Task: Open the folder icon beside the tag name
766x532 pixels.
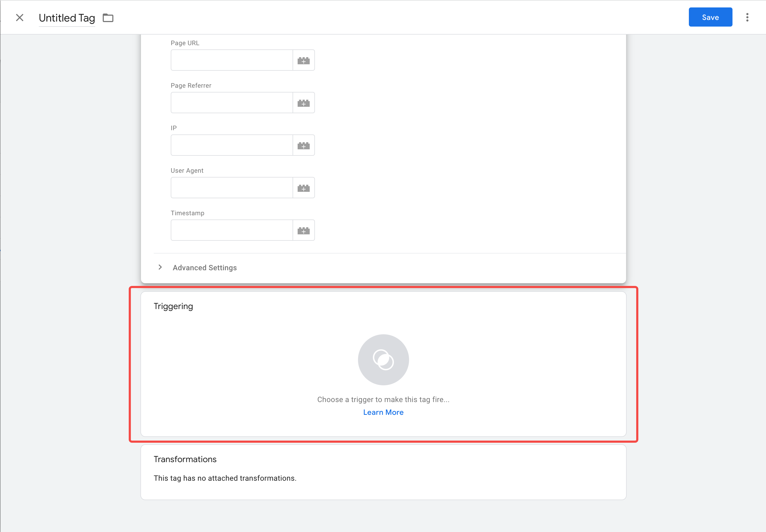Action: click(108, 18)
